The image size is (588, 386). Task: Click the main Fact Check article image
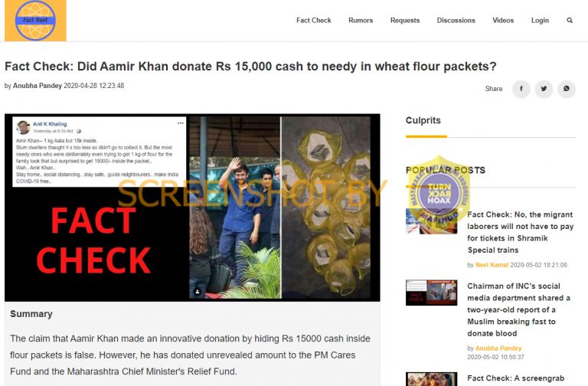(192, 208)
